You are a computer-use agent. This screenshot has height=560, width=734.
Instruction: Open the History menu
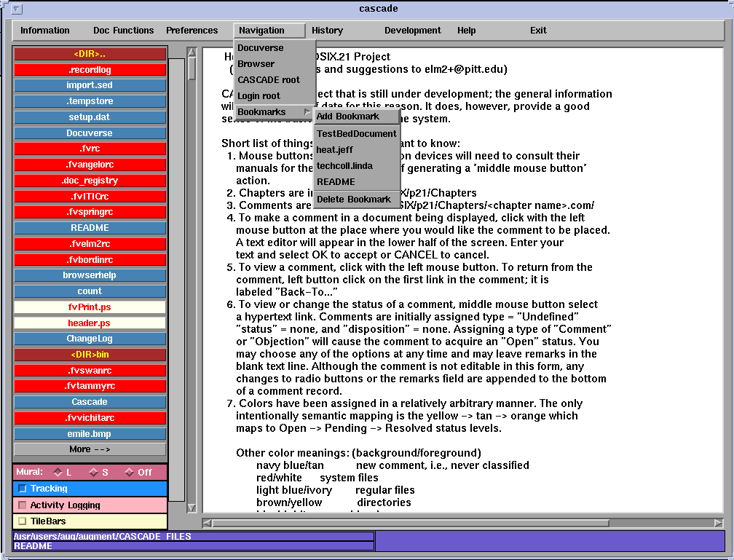tap(327, 31)
